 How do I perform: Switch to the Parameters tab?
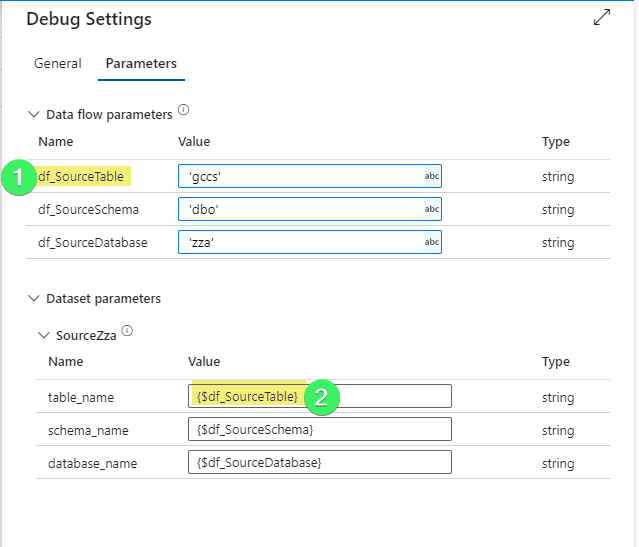tap(141, 64)
